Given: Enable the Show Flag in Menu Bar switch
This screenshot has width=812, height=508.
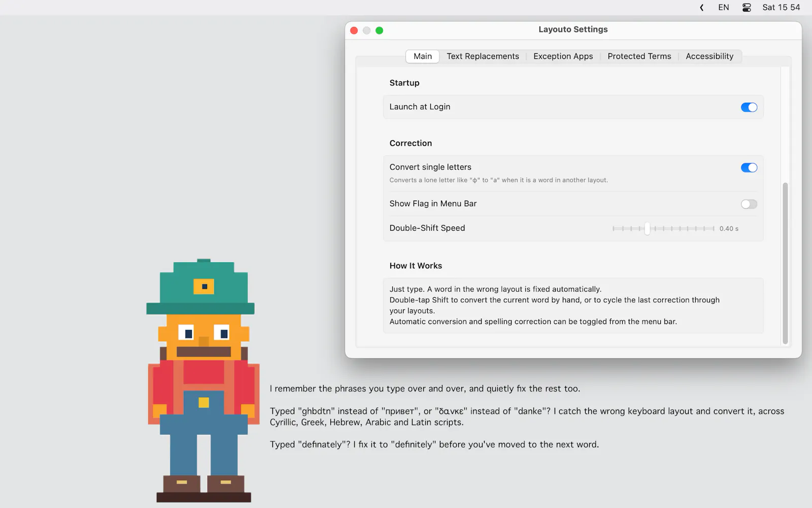Looking at the screenshot, I should point(749,204).
